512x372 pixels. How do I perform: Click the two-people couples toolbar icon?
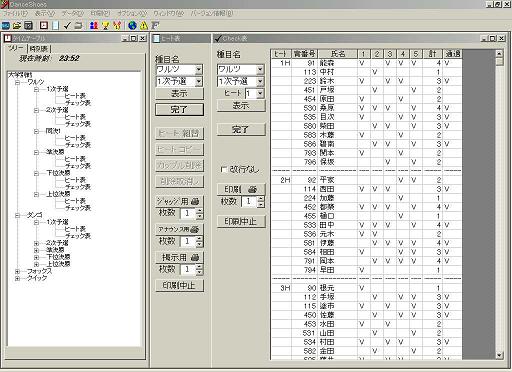tap(94, 25)
